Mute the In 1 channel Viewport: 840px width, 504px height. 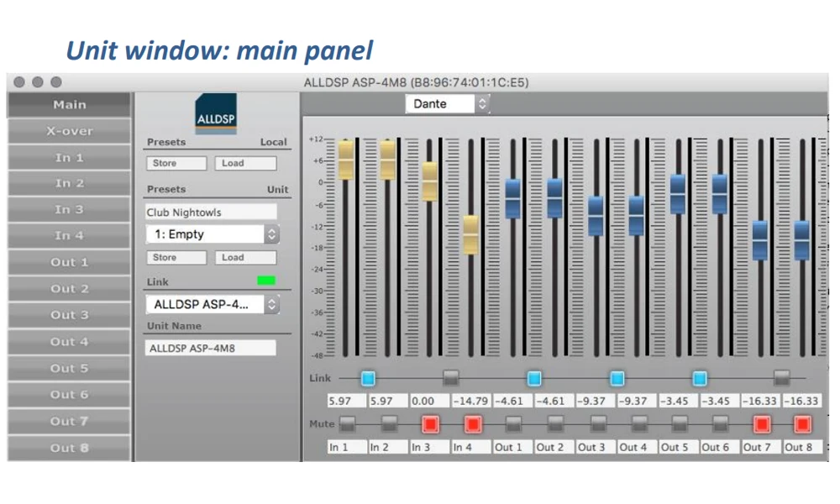[x=347, y=424]
